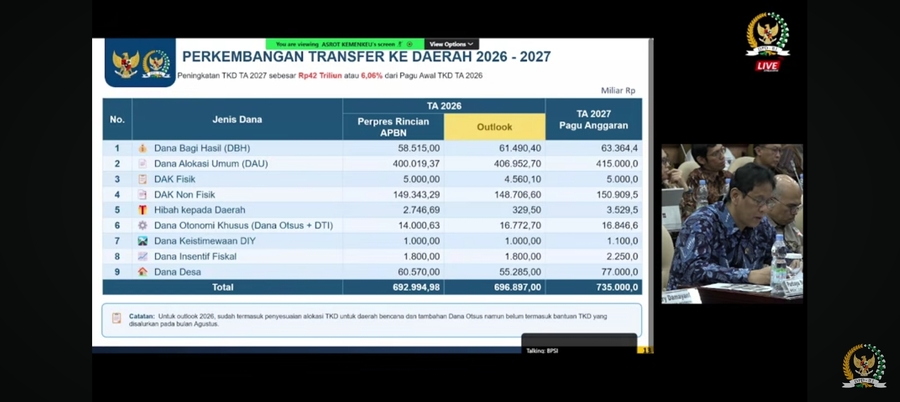Click the TA 2027 Pagu Anggaran header
The image size is (900, 402).
coord(593,119)
